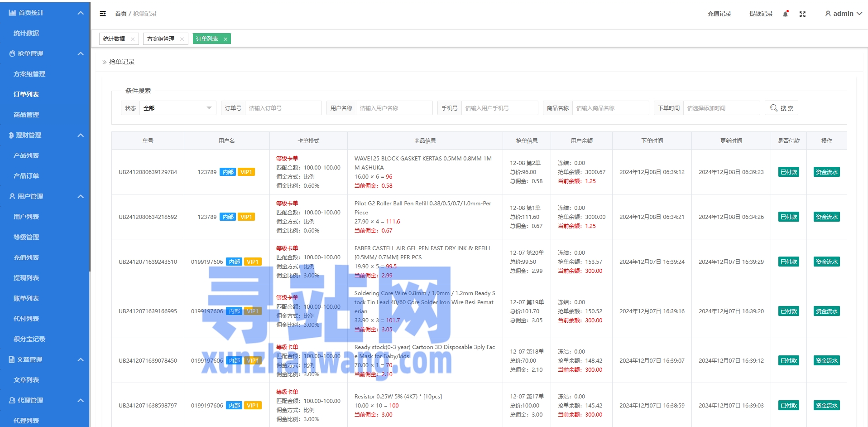Focus the 订单号 input field
Image resolution: width=868 pixels, height=427 pixels.
[283, 108]
